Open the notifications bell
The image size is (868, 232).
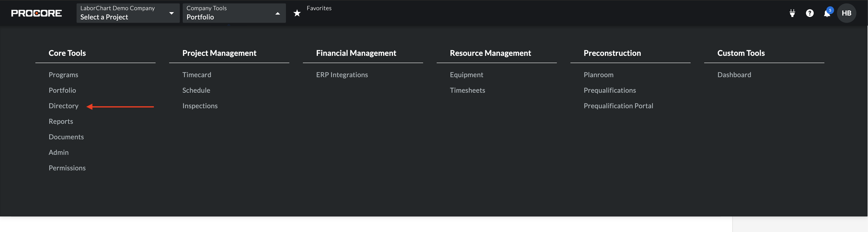(827, 14)
